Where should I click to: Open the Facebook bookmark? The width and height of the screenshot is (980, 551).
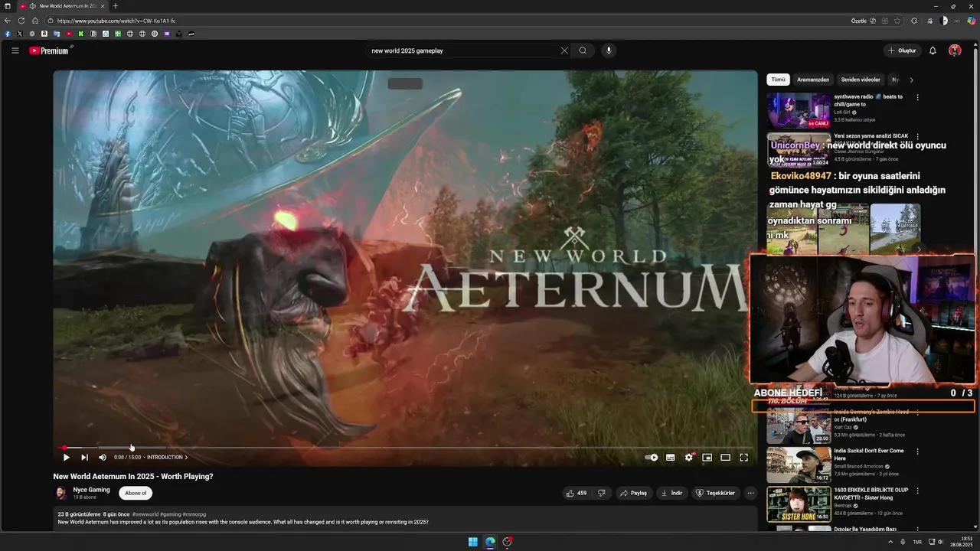[8, 34]
